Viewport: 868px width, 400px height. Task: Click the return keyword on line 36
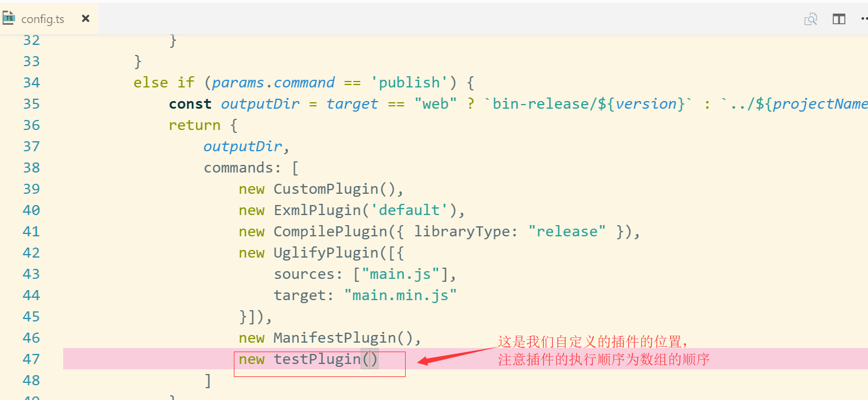(x=194, y=125)
